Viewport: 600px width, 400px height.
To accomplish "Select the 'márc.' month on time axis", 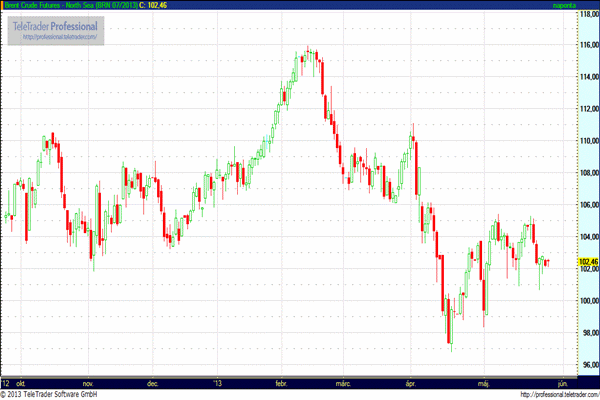I will (x=344, y=383).
